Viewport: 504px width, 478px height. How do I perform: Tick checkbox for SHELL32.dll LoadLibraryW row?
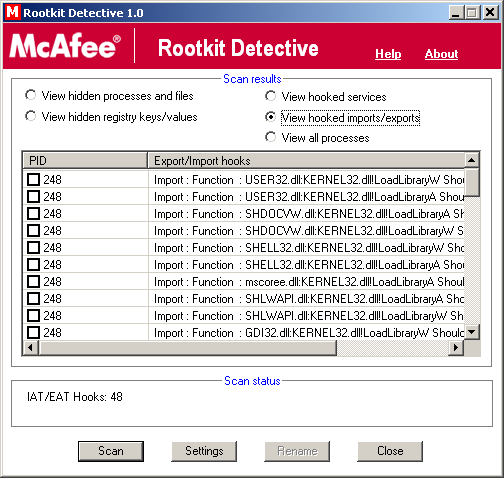[x=33, y=247]
